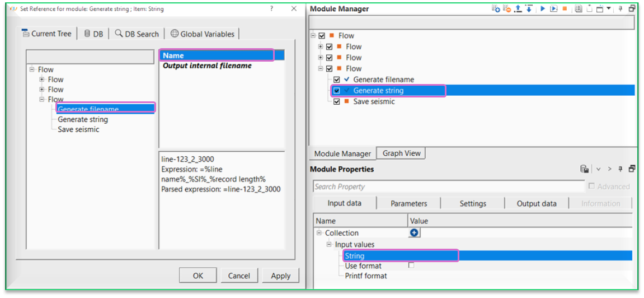The width and height of the screenshot is (644, 298).
Task: Run the flow with the blue play button
Action: coord(542,9)
